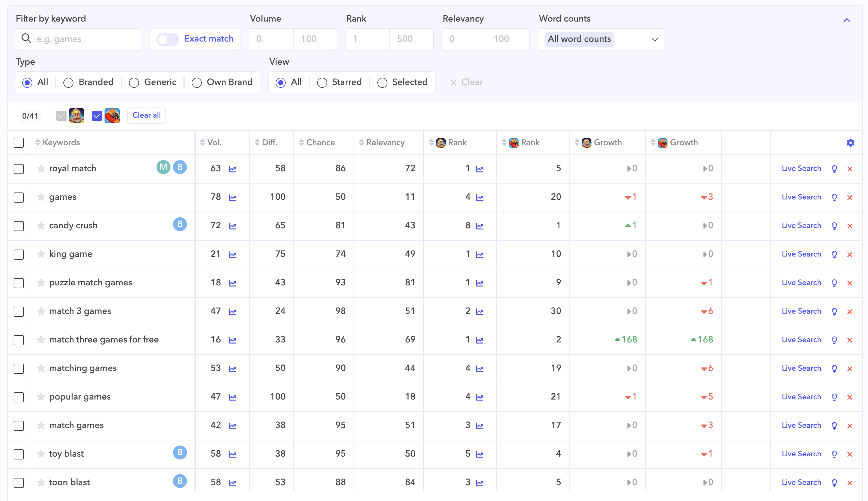Screen dimensions: 868x501
Task: Click the Royal Match app icon filter
Action: pyautogui.click(x=77, y=116)
